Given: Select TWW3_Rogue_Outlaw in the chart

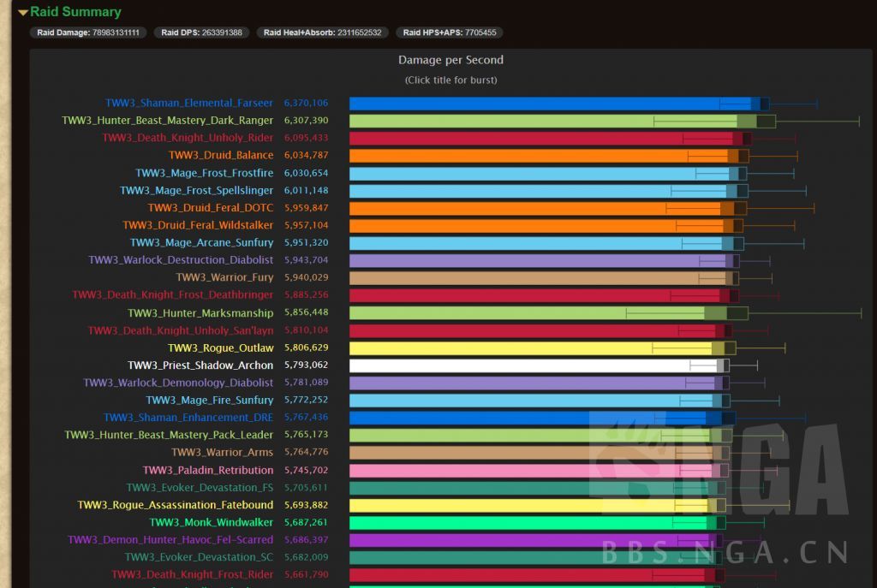Looking at the screenshot, I should click(220, 348).
